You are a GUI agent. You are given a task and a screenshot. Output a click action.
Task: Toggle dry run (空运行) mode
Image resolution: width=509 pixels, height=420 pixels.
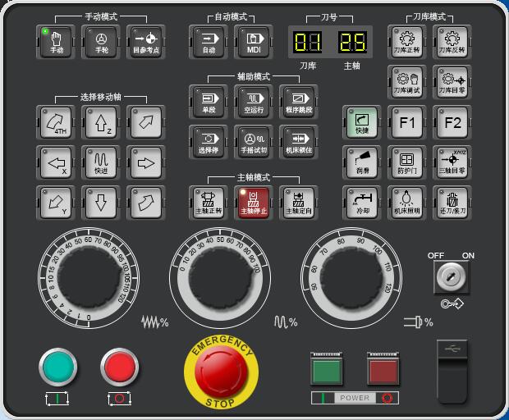pyautogui.click(x=254, y=101)
